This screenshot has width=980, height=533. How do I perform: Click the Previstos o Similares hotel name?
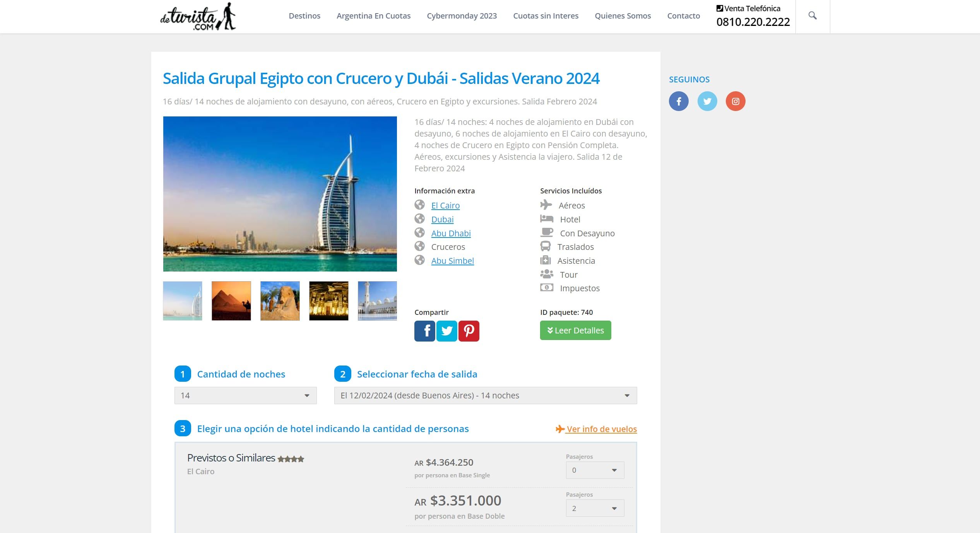[x=231, y=458]
